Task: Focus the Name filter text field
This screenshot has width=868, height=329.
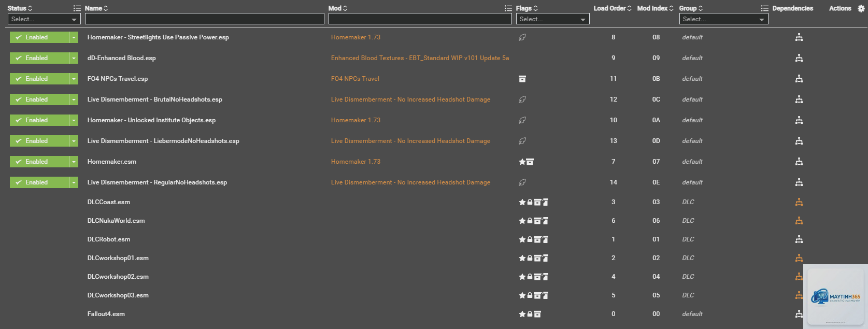Action: point(205,19)
